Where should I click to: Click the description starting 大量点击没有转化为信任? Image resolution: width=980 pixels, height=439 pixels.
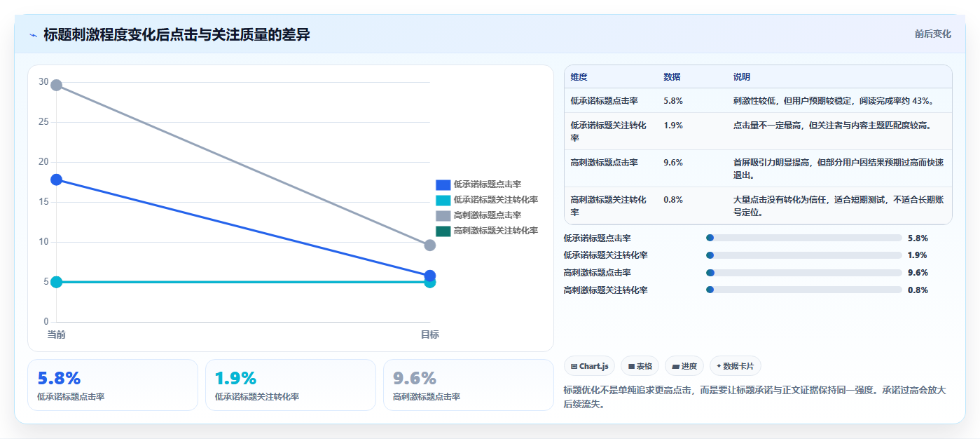(838, 205)
